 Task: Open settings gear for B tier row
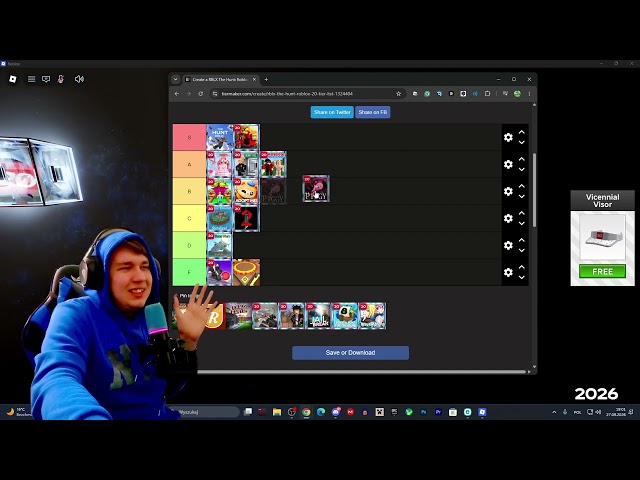(x=508, y=191)
